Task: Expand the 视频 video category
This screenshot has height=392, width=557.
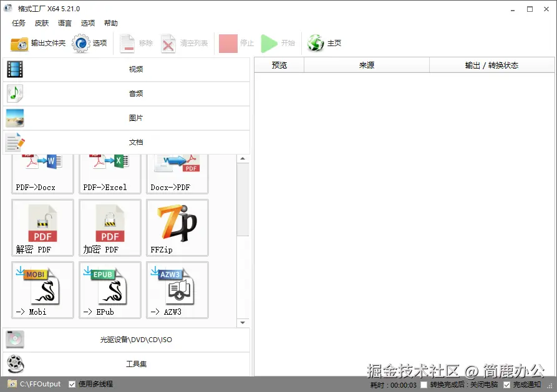Action: pos(127,69)
